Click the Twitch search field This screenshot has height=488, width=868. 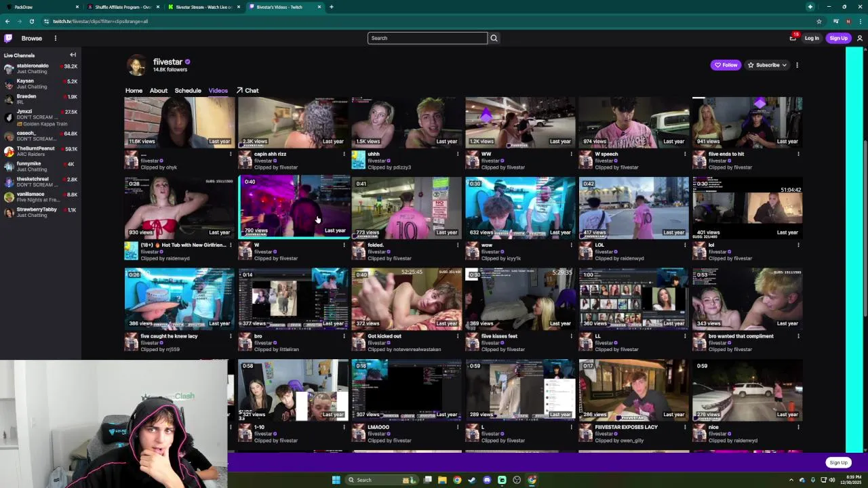[x=427, y=38]
